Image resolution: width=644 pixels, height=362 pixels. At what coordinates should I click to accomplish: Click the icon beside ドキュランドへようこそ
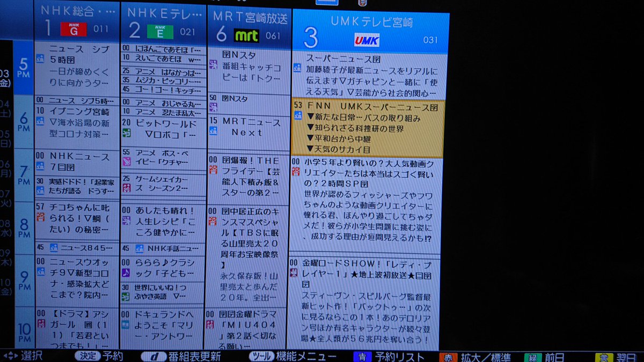(126, 324)
